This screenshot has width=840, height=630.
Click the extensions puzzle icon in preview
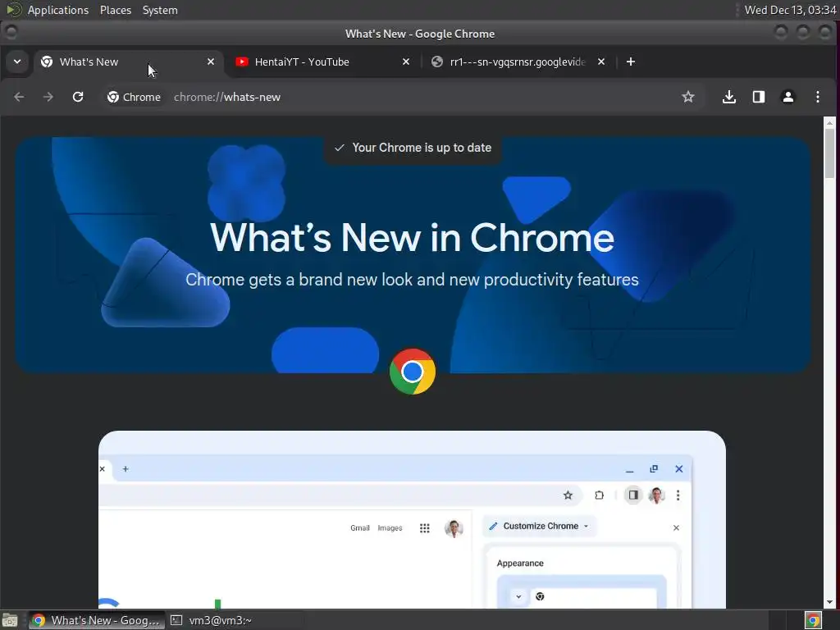pyautogui.click(x=600, y=495)
